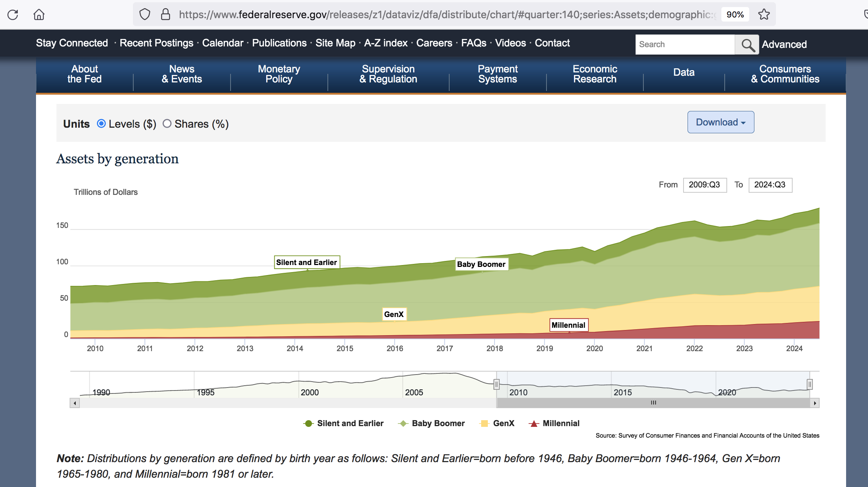
Task: Click the browser home icon
Action: coord(39,15)
